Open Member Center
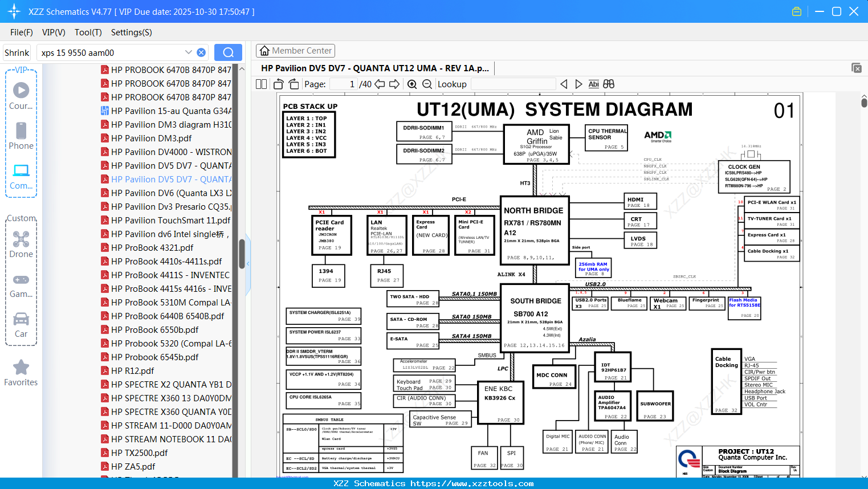868x489 pixels. pyautogui.click(x=295, y=51)
